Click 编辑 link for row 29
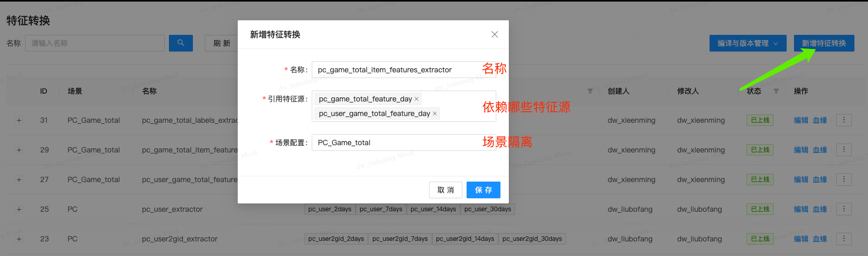868x256 pixels. click(801, 150)
